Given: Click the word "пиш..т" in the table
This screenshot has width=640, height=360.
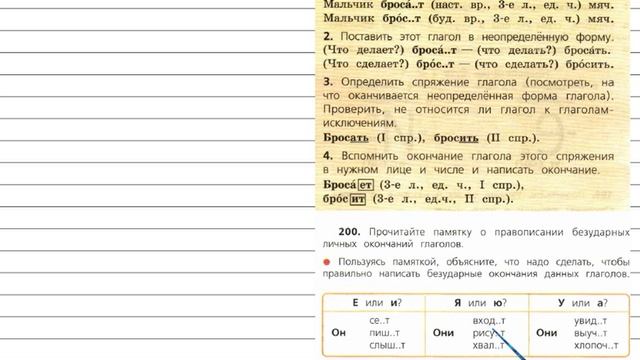Looking at the screenshot, I should [x=384, y=333].
